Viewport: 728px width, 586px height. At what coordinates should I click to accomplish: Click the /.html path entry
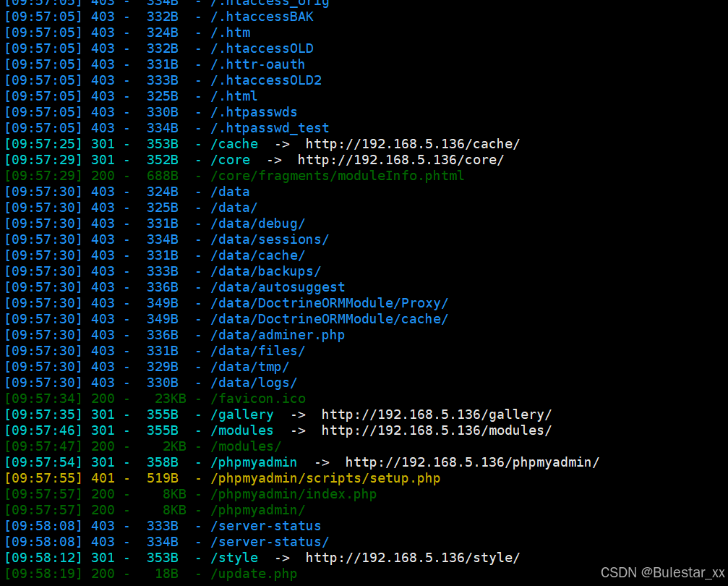(x=234, y=95)
